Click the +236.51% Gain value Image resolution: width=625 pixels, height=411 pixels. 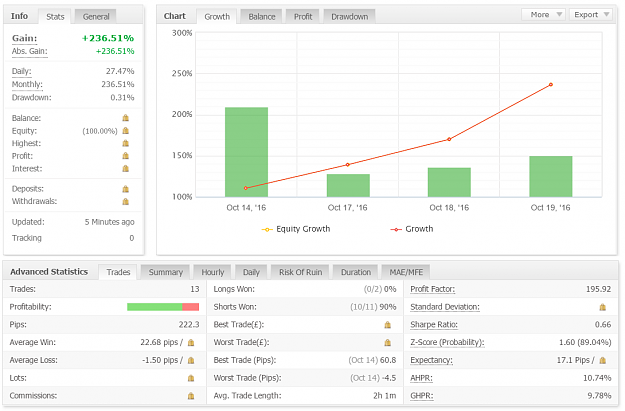tap(108, 38)
